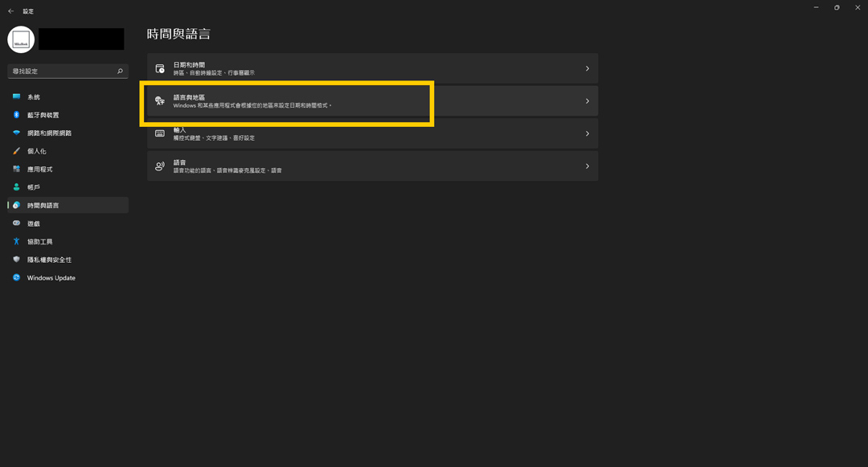
Task: Open Windows Update label in sidebar
Action: click(x=51, y=278)
